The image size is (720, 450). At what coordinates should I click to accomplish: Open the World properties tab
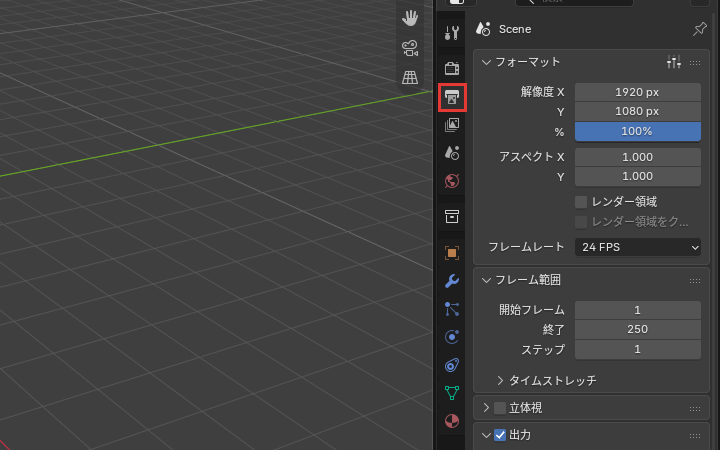click(x=452, y=181)
